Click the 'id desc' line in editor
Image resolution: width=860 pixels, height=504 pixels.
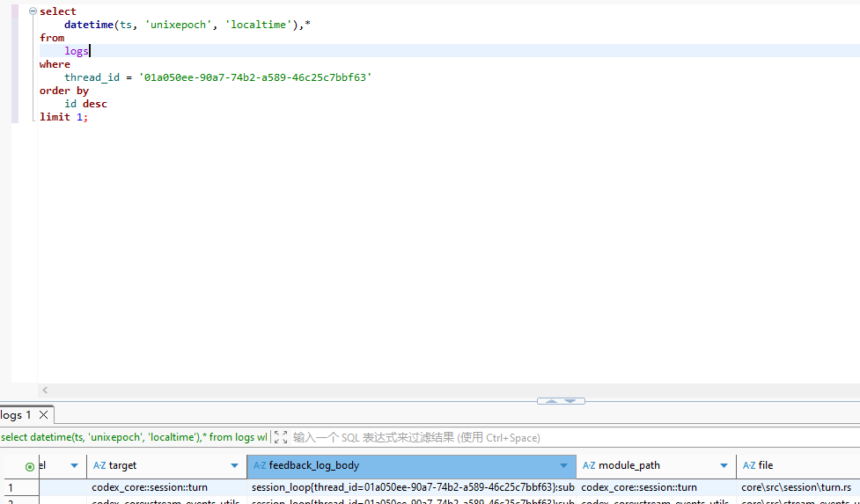click(85, 104)
